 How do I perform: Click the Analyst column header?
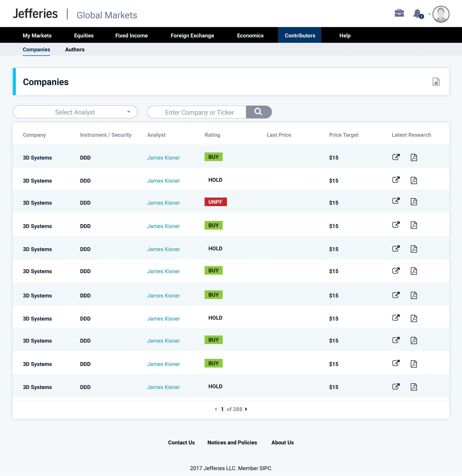click(156, 135)
